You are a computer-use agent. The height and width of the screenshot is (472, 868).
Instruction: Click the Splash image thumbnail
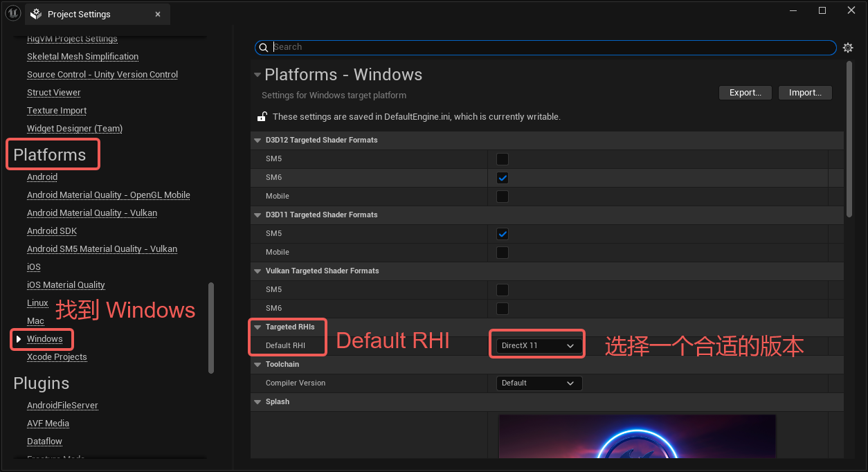click(x=637, y=436)
